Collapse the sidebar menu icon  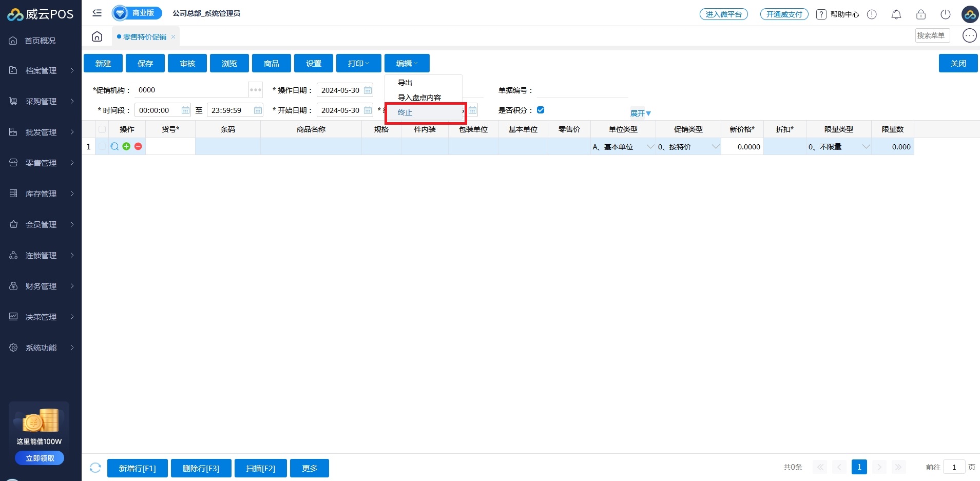[x=97, y=13]
